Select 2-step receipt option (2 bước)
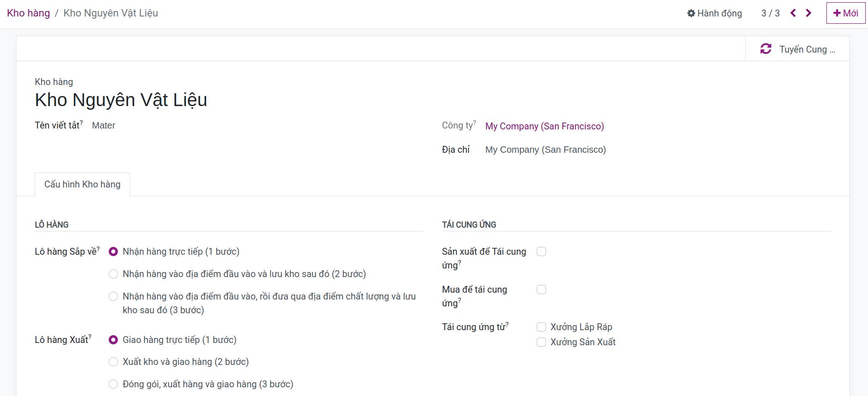 coord(113,274)
